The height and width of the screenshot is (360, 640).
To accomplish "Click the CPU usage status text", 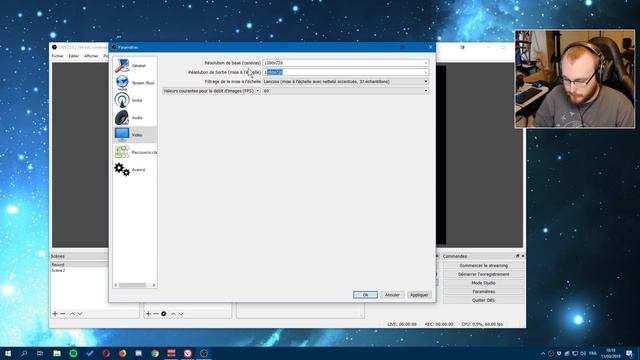I will pos(482,324).
